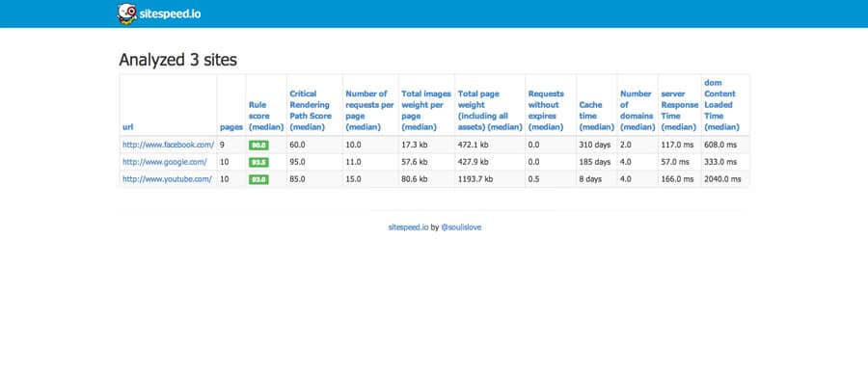Viewport: 868px width, 373px height.
Task: Follow the @soulislove footer link
Action: [x=461, y=226]
